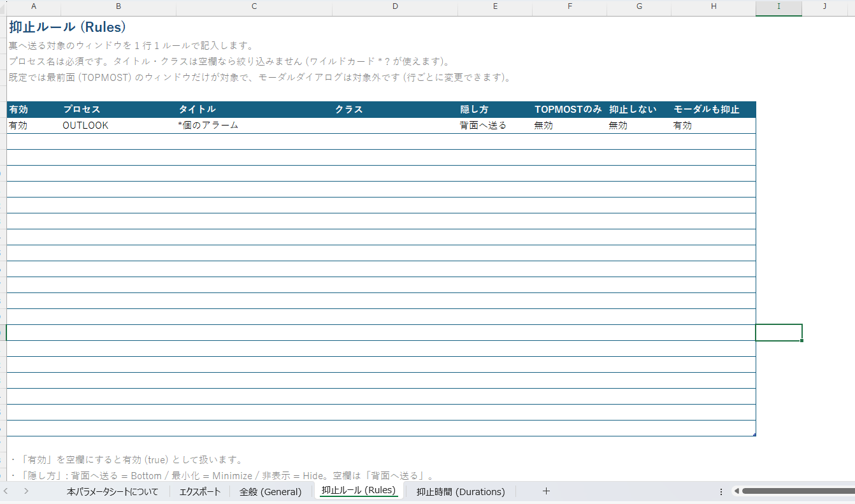Click the タイトル header cell

(x=254, y=110)
